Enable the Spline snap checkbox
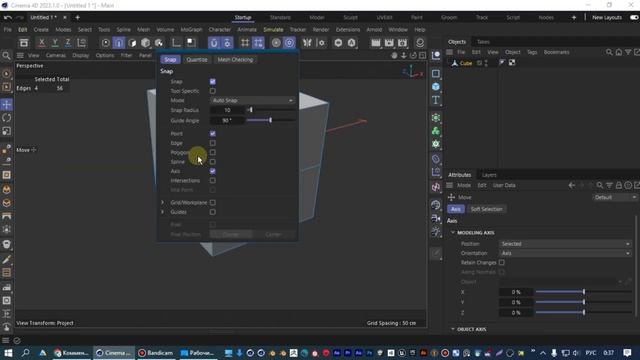Image resolution: width=640 pixels, height=360 pixels. (213, 162)
